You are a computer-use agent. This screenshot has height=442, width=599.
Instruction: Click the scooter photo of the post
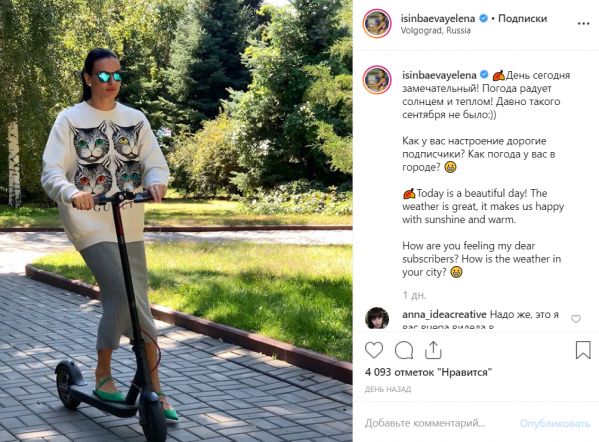[176, 221]
